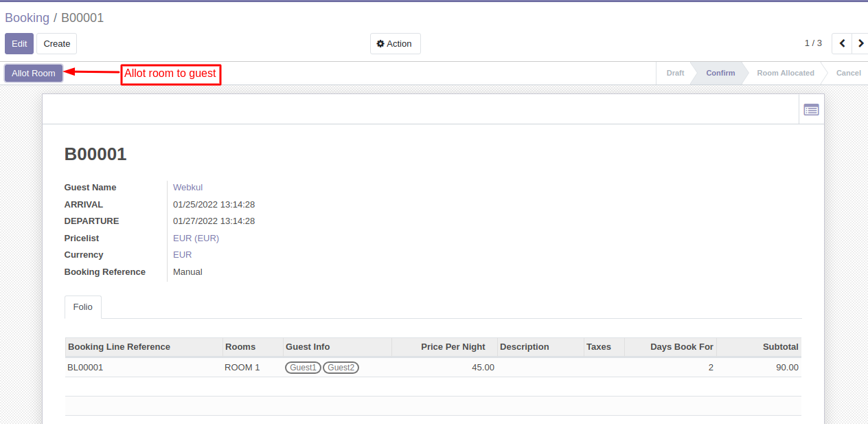The image size is (868, 424).
Task: Click the list view icon in form header
Action: tap(811, 110)
